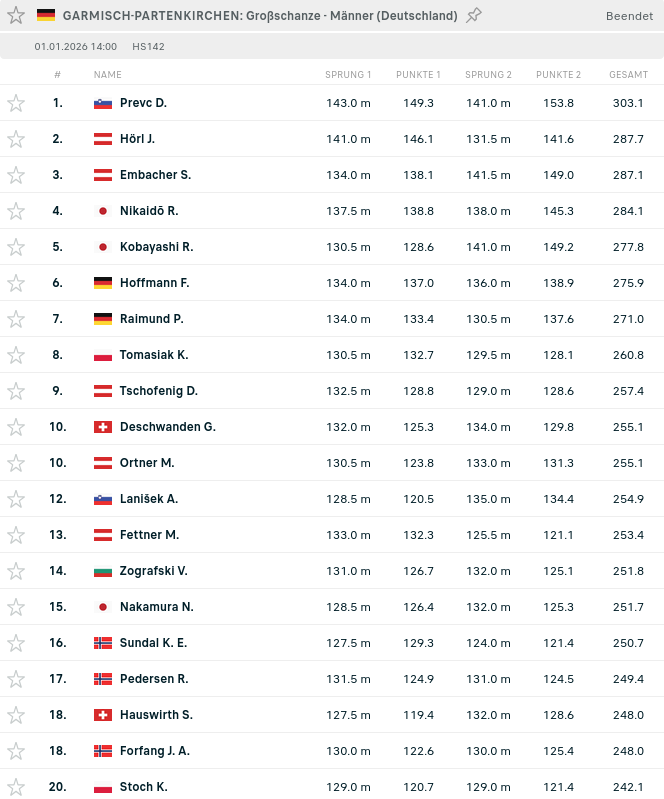
Task: Select the SPRUNG 1 column header
Action: click(348, 74)
